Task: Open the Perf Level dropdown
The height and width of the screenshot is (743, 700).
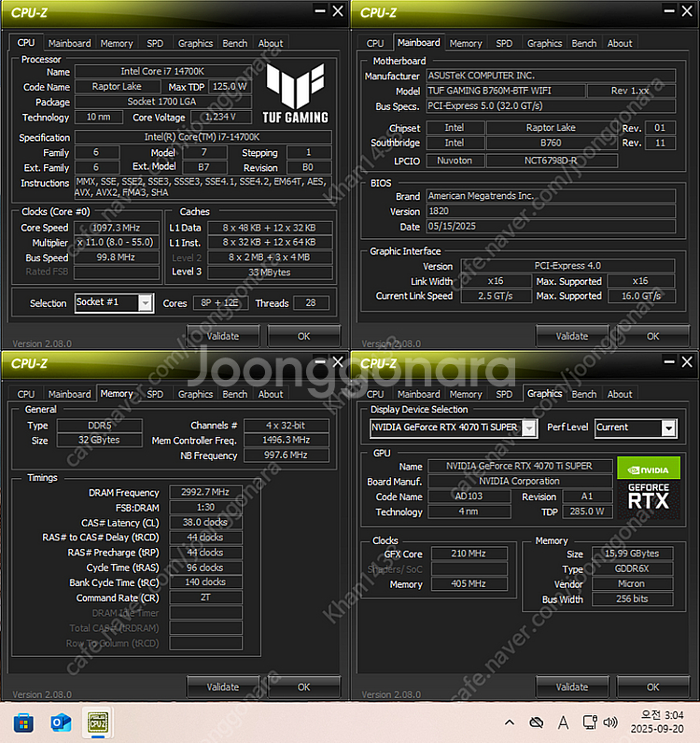Action: (667, 428)
